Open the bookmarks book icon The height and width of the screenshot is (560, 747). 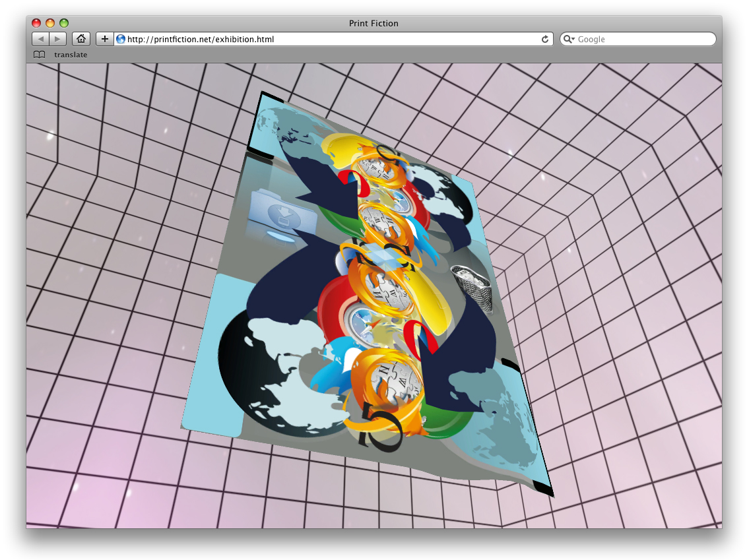pyautogui.click(x=40, y=55)
